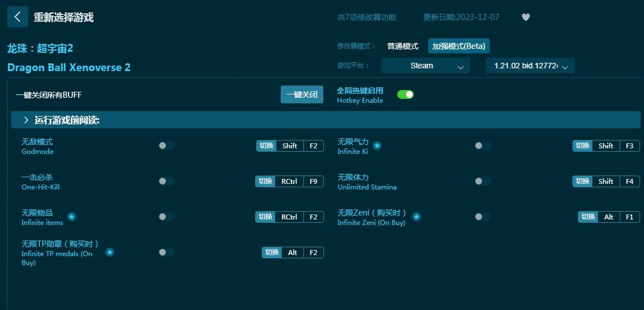Switch on Infinite items toggle
The height and width of the screenshot is (310, 644).
click(x=166, y=217)
